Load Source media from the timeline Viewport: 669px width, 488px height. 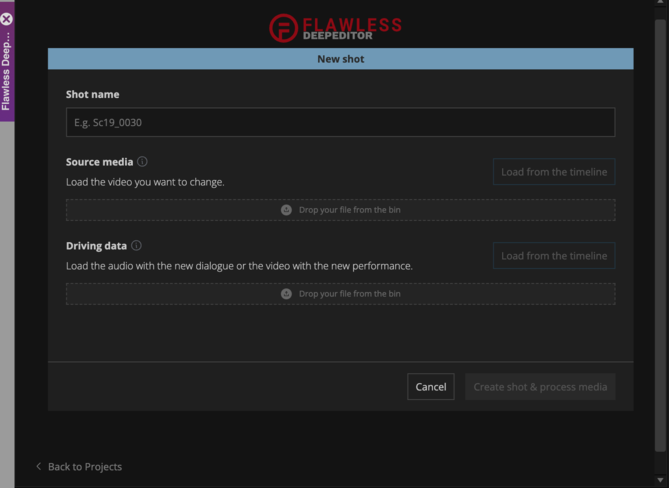pyautogui.click(x=554, y=172)
